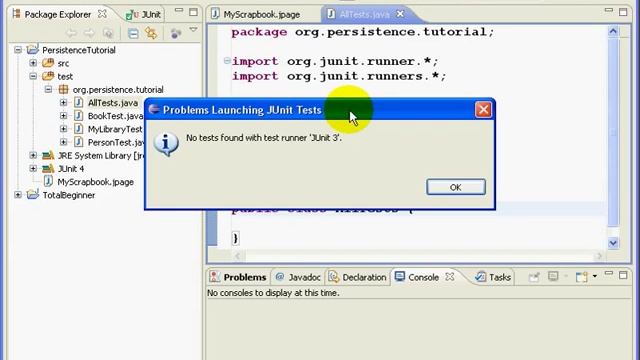This screenshot has height=360, width=640.
Task: Select PersonTest.java in the tree
Action: pyautogui.click(x=116, y=142)
